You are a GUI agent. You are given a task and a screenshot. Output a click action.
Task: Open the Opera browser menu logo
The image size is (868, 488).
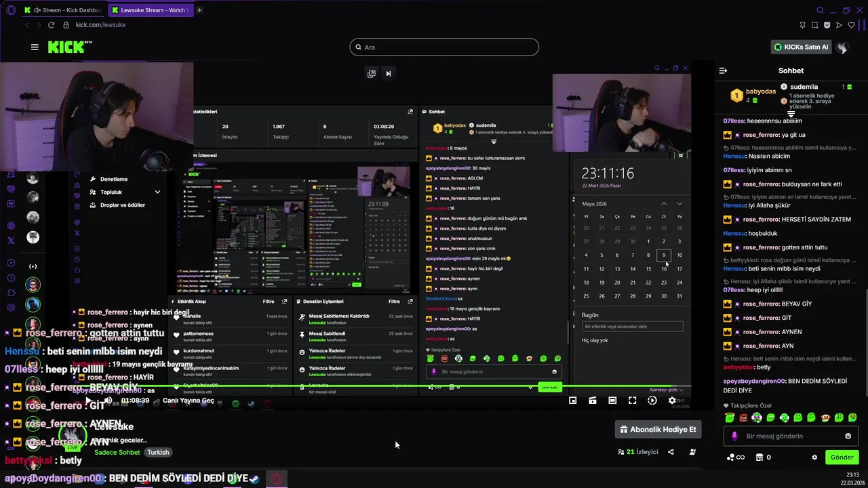coord(11,10)
